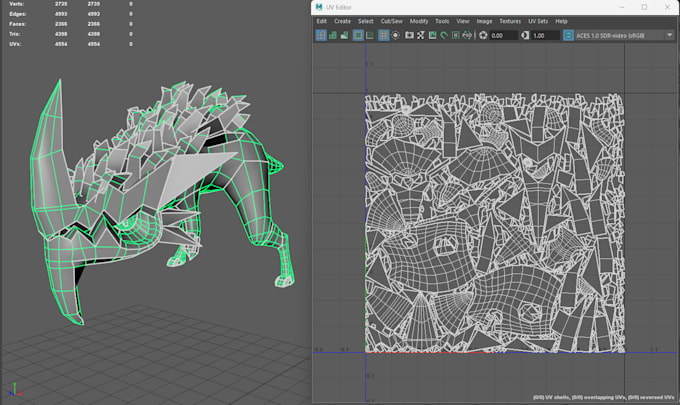Open the UV Sets menu
This screenshot has height=405, width=680.
click(x=538, y=21)
